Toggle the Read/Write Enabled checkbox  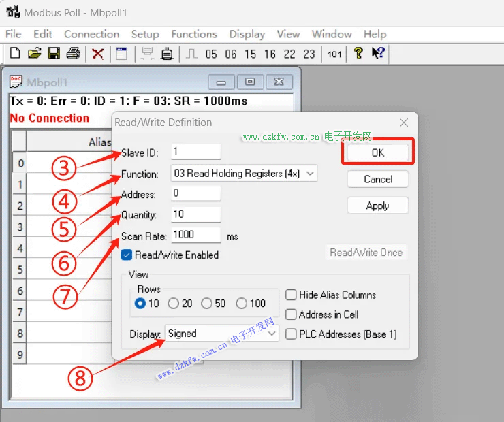[x=127, y=255]
